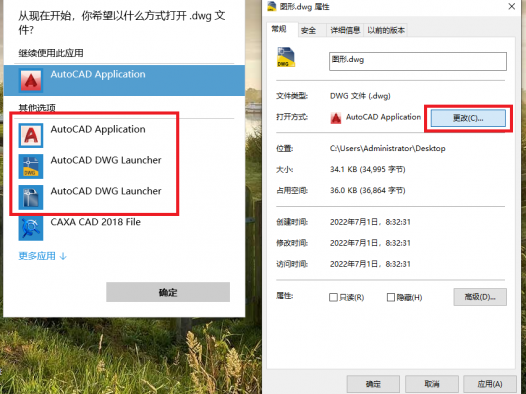Click 取消 in the properties window
The width and height of the screenshot is (526, 394).
click(432, 384)
